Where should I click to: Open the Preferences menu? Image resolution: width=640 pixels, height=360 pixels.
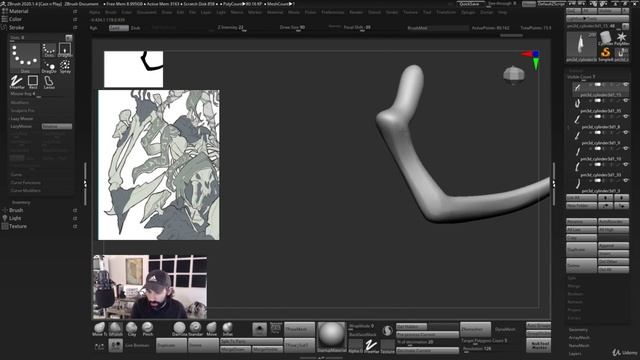coord(333,12)
